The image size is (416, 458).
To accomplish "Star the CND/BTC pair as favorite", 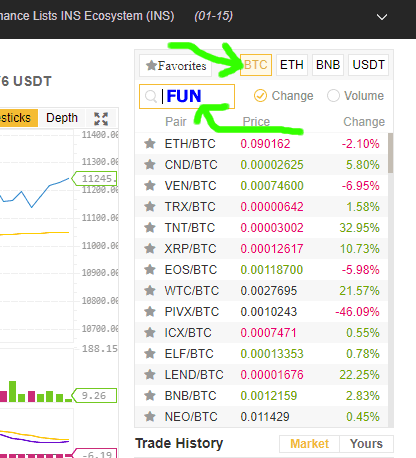I will coord(150,165).
